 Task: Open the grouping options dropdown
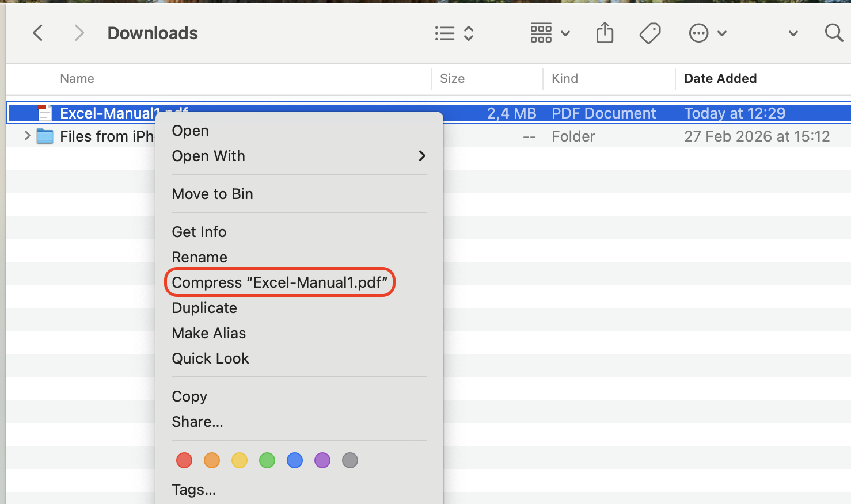(550, 33)
